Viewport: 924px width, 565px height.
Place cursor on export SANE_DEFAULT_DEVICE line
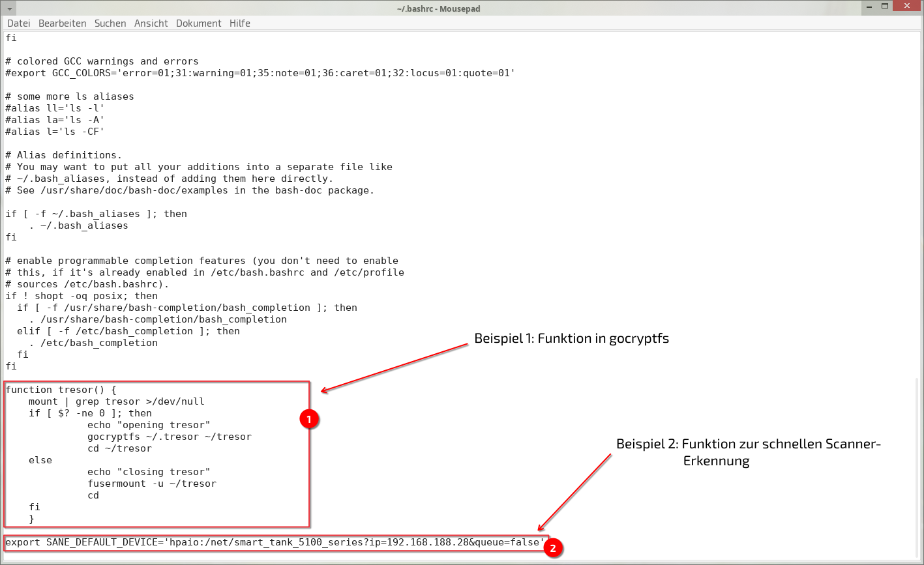point(274,542)
